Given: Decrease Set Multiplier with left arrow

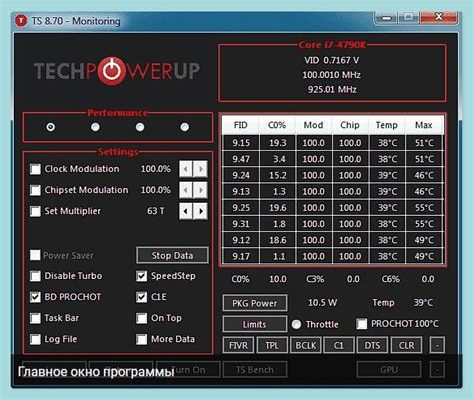Looking at the screenshot, I should (186, 211).
